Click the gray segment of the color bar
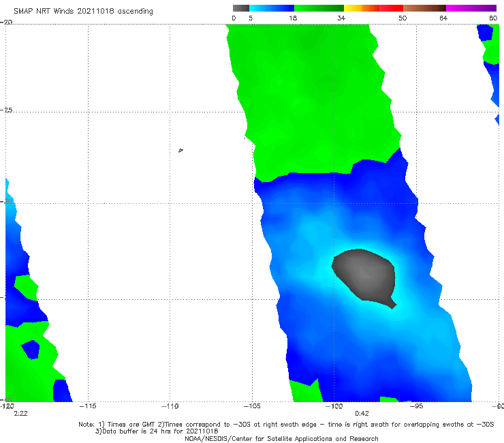The image size is (504, 443). click(x=240, y=8)
